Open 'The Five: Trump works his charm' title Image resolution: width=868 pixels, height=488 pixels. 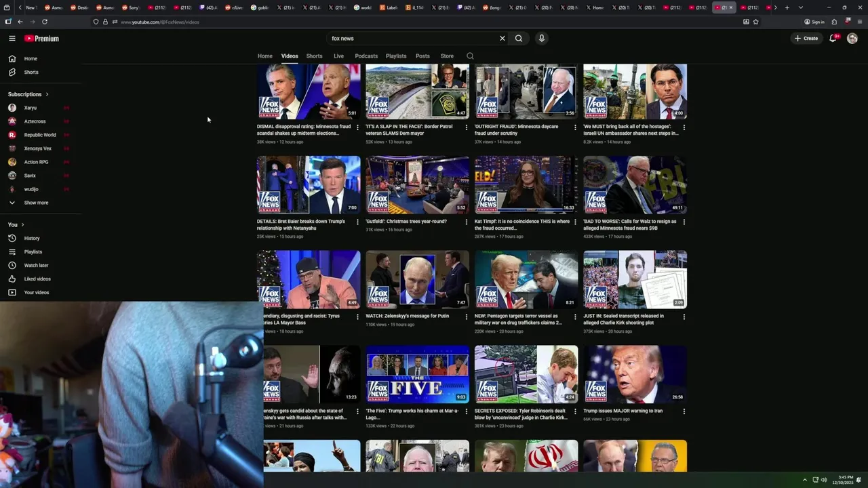412,414
